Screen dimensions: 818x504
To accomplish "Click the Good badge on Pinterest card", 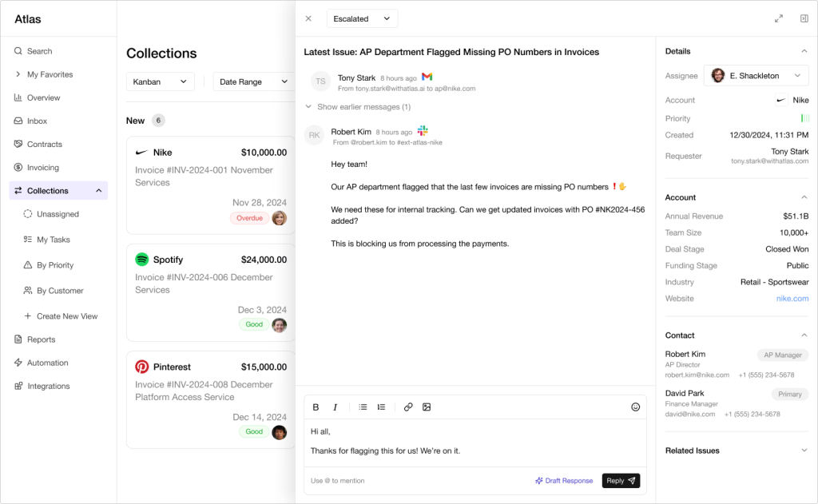I will [x=254, y=432].
